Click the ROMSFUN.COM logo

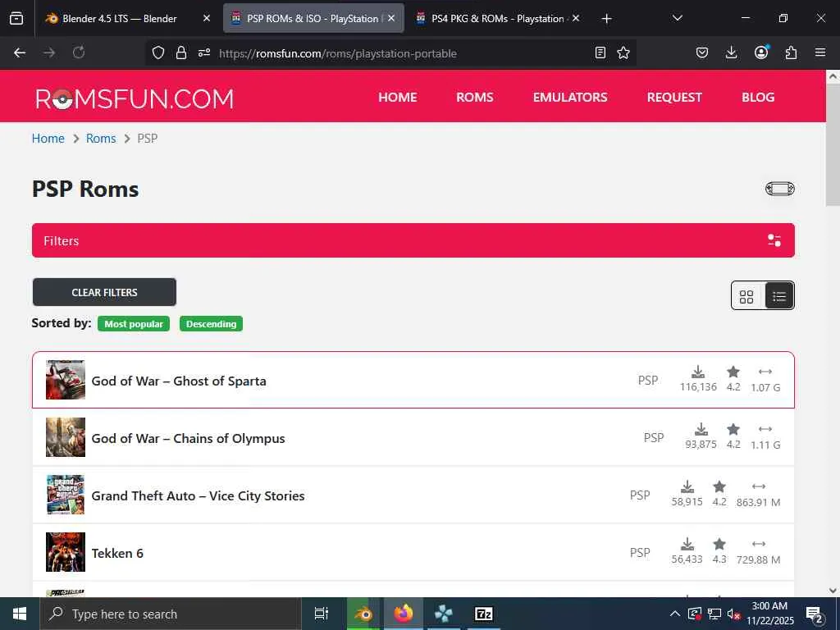coord(135,98)
